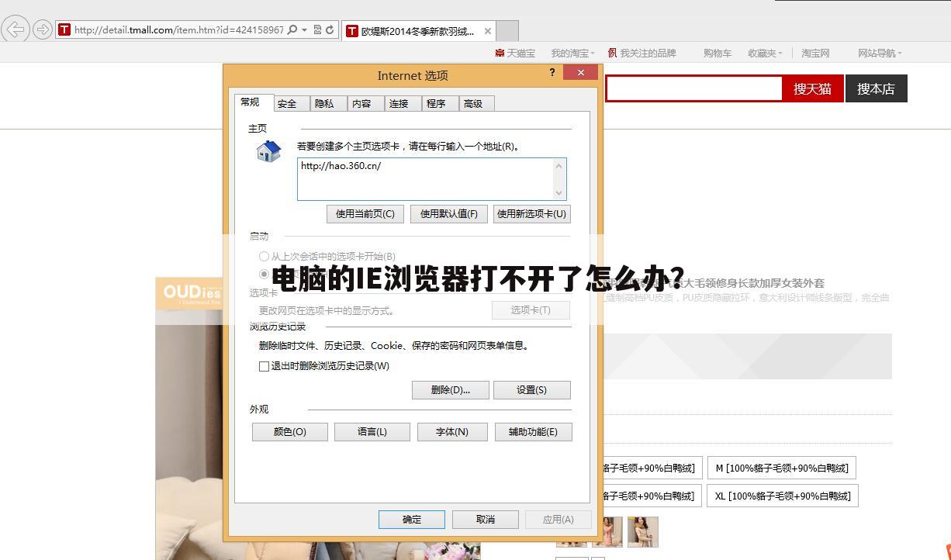This screenshot has width=951, height=560.
Task: Open the address bar dropdown arrow
Action: 305,30
